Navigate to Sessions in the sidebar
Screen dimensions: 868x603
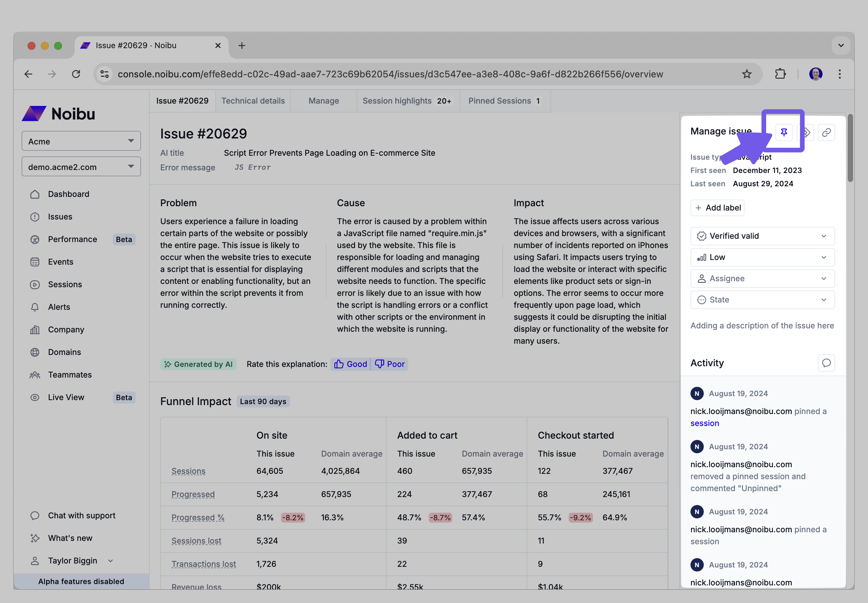65,285
